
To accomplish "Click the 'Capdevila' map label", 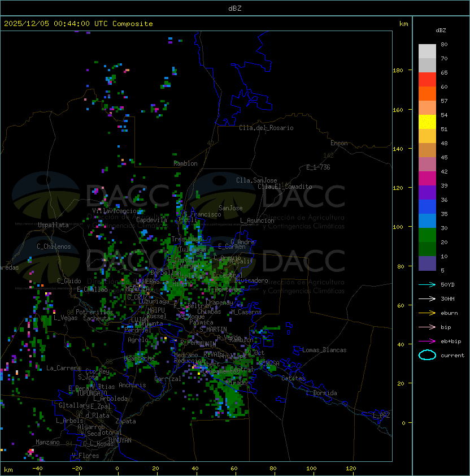I will [x=151, y=220].
